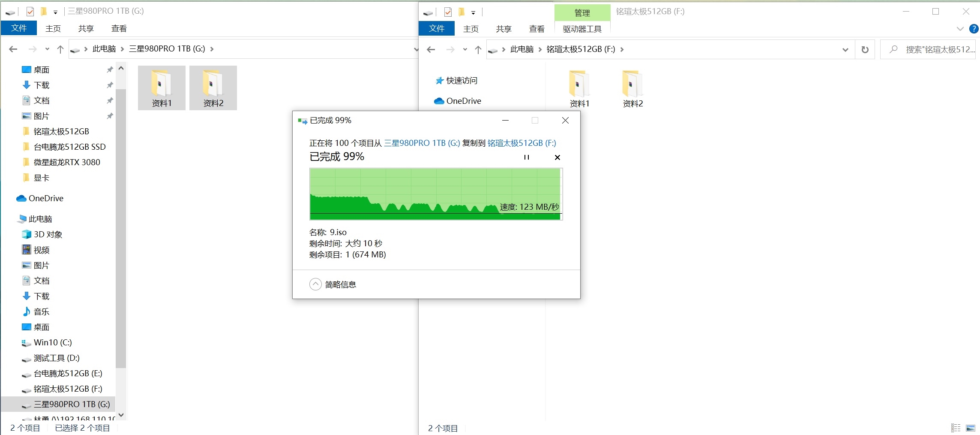Collapse details via 简略信息 arrow

(x=315, y=284)
